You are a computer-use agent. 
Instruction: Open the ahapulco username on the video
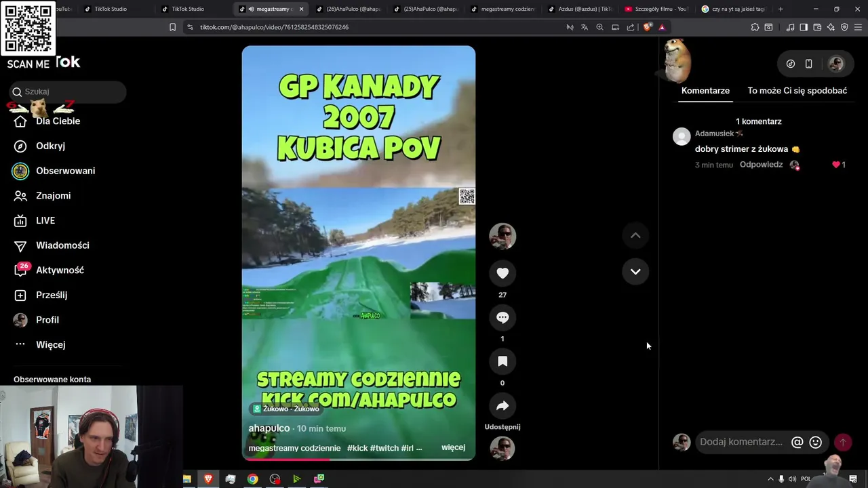point(269,428)
